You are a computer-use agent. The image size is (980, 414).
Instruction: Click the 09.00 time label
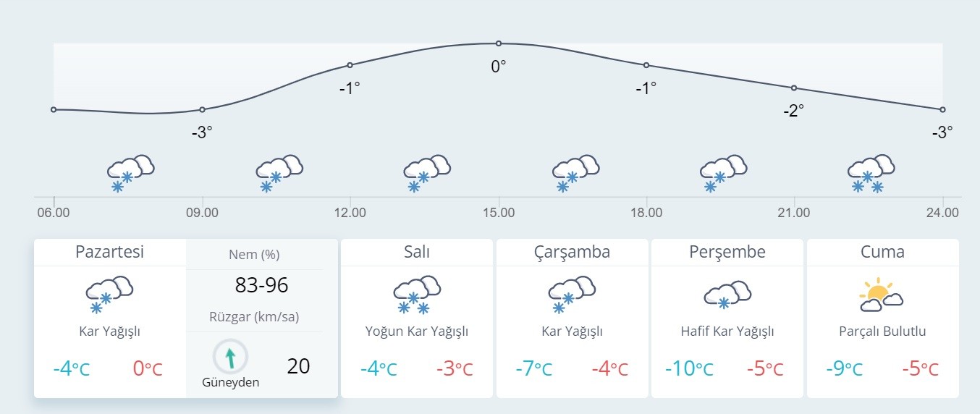click(x=202, y=213)
